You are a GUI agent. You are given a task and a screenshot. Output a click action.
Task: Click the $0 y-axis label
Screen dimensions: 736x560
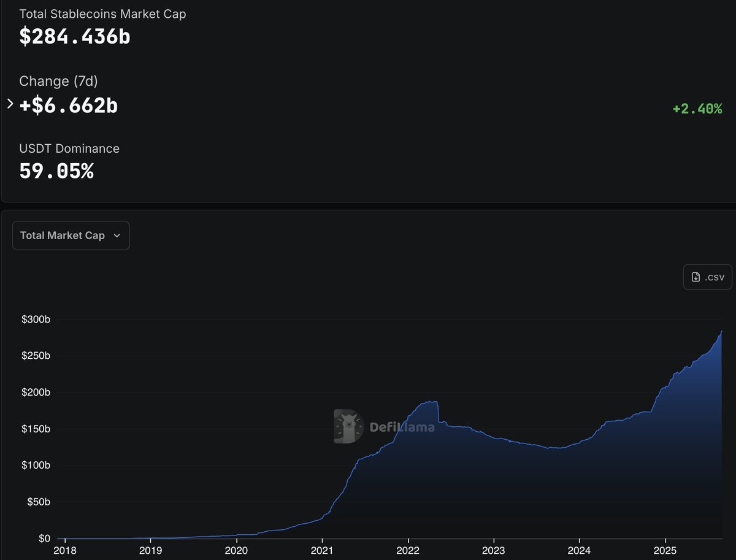(44, 539)
